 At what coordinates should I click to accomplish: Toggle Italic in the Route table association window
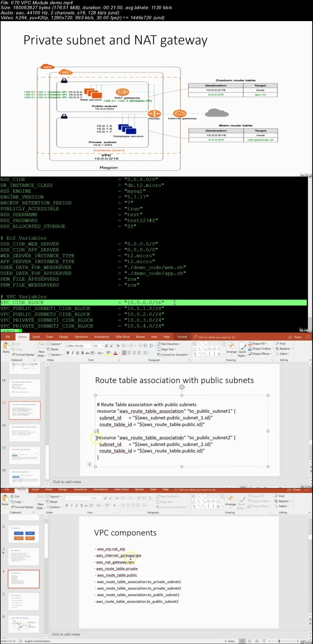[x=72, y=353]
